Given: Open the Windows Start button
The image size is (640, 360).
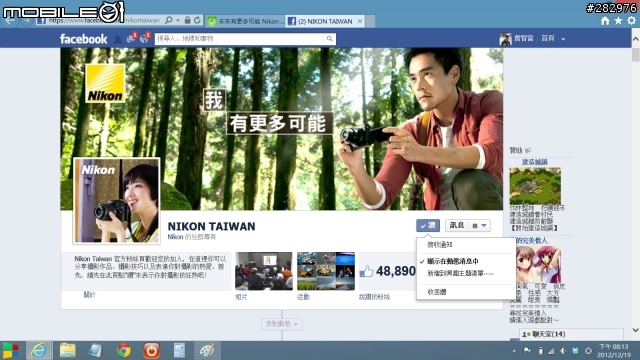Looking at the screenshot, I should [x=11, y=351].
